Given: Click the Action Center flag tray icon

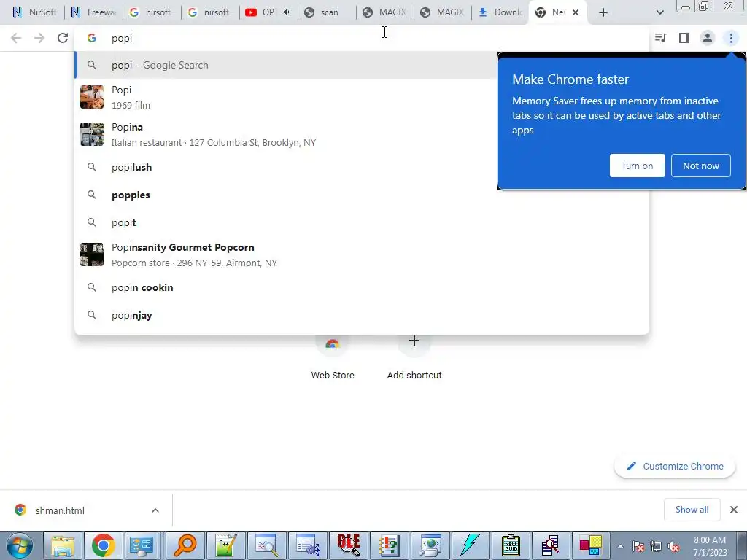Looking at the screenshot, I should pyautogui.click(x=638, y=547).
